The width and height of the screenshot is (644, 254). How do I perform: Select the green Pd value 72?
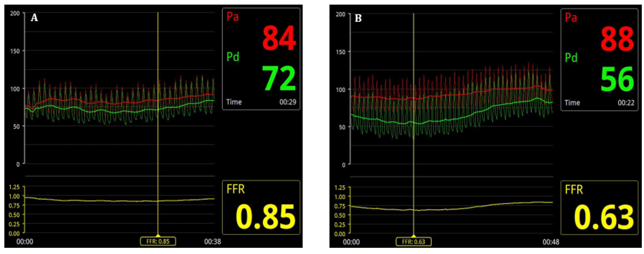pyautogui.click(x=279, y=78)
